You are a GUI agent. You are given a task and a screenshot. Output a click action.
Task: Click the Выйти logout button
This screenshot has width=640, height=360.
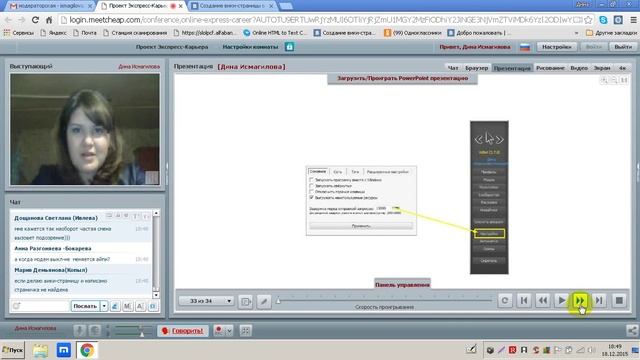point(623,47)
